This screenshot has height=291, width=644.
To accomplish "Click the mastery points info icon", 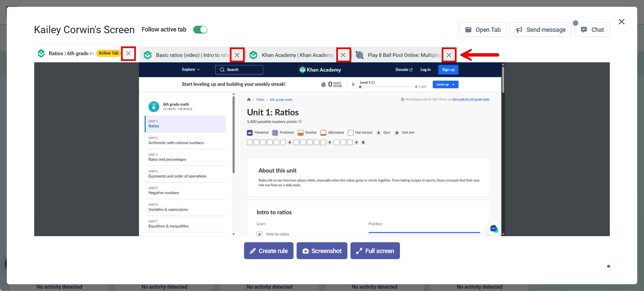I will 300,122.
